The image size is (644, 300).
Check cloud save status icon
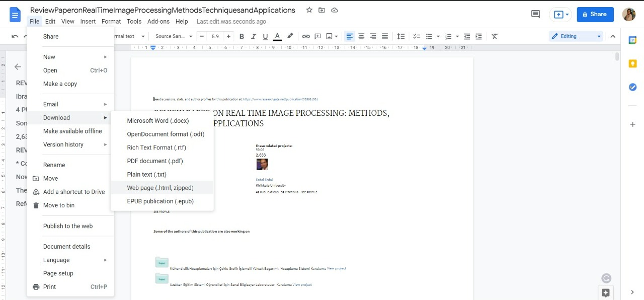(x=335, y=10)
